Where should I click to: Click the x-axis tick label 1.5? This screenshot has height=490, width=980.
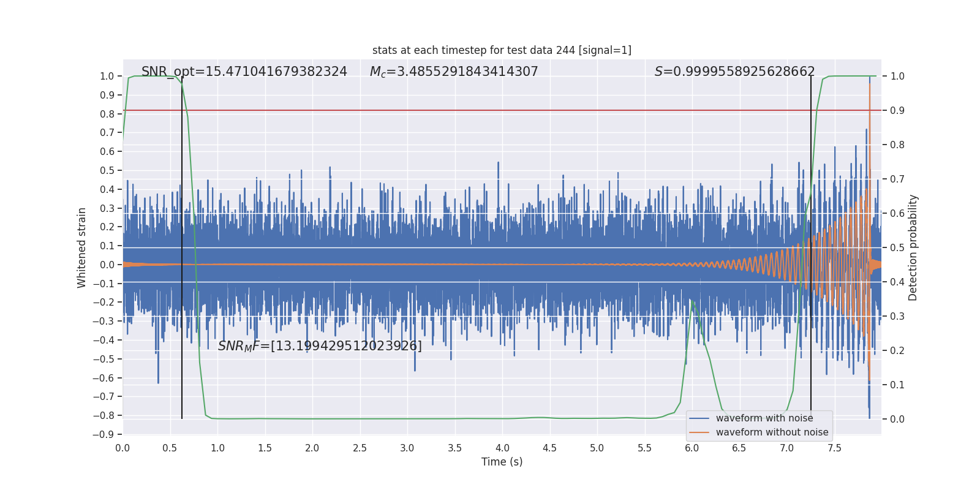[x=265, y=448]
